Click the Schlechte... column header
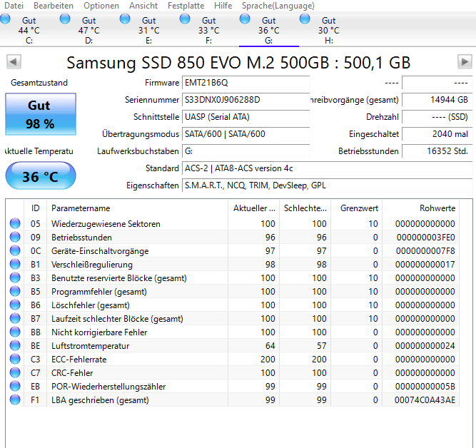The width and height of the screenshot is (476, 448). [305, 208]
